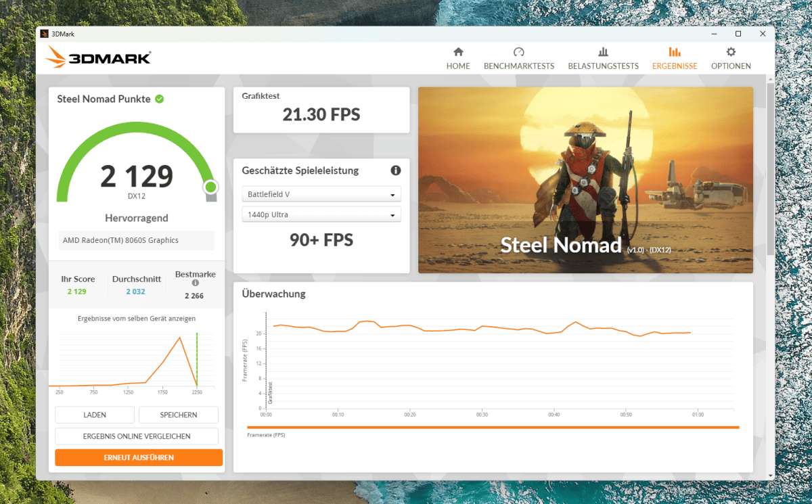Click the score 2 129 in gauge
Image resolution: width=812 pixels, height=504 pixels.
(137, 176)
